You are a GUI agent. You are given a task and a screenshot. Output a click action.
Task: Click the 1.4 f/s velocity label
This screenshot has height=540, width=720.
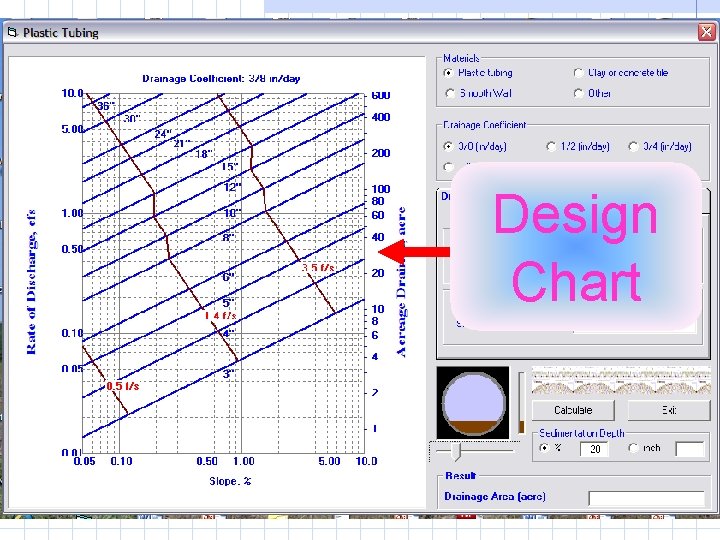click(x=220, y=315)
